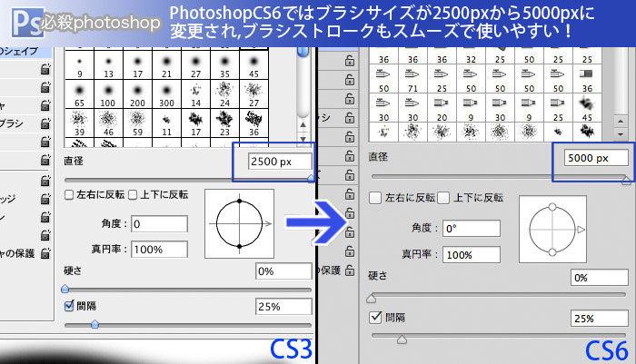This screenshot has width=636, height=364.
Task: Click the CS3 brush angle circle preview
Action: tap(239, 223)
